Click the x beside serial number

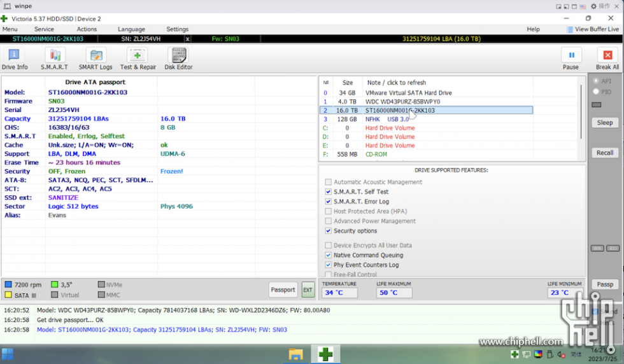point(187,39)
